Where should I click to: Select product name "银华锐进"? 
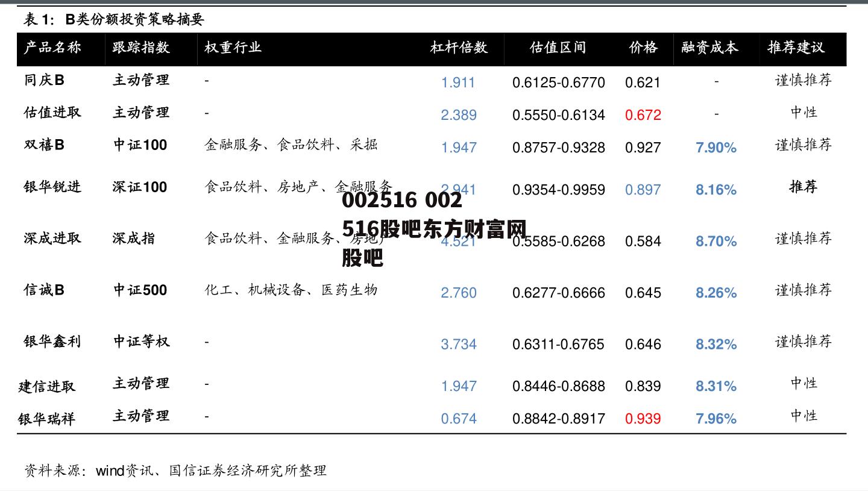point(52,187)
